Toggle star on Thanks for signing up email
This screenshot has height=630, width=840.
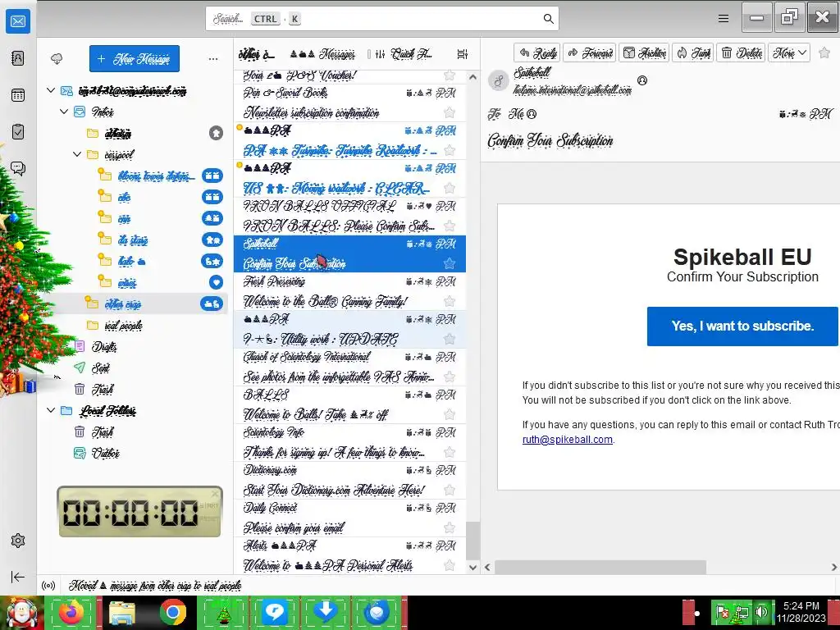pyautogui.click(x=450, y=452)
